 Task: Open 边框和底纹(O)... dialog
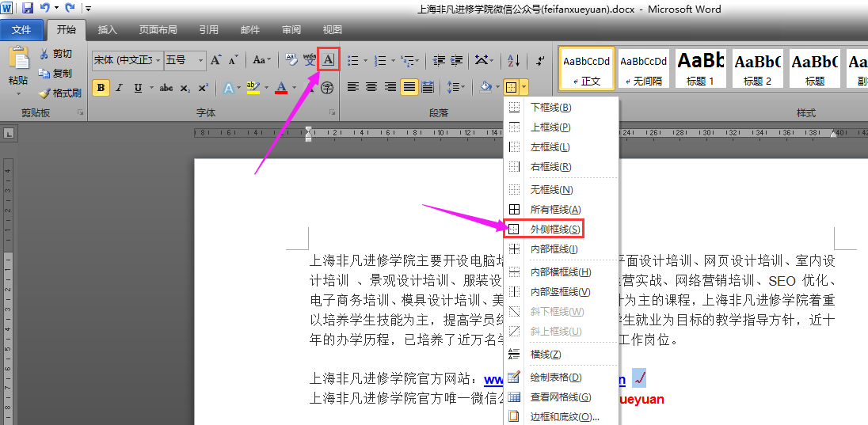(561, 417)
